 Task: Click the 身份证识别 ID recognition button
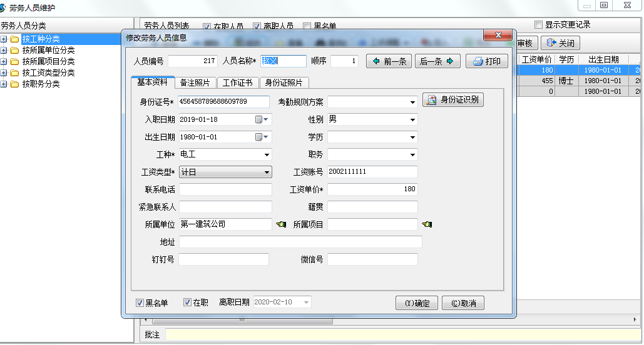pyautogui.click(x=453, y=100)
